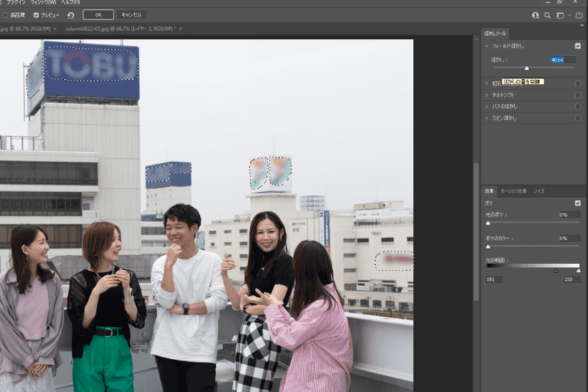This screenshot has width=588, height=392.
Task: Expand the チルトシフト section
Action: tap(487, 94)
